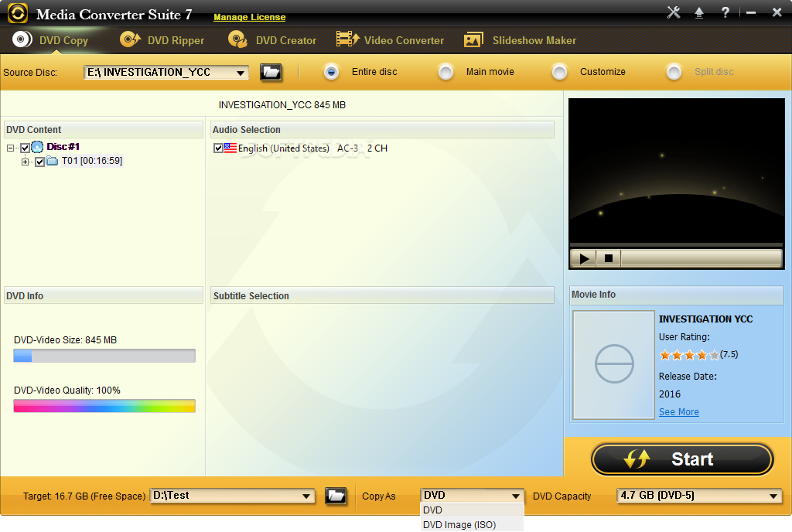Click the DVD Copy disc icon
This screenshot has height=532, width=792.
coord(22,39)
